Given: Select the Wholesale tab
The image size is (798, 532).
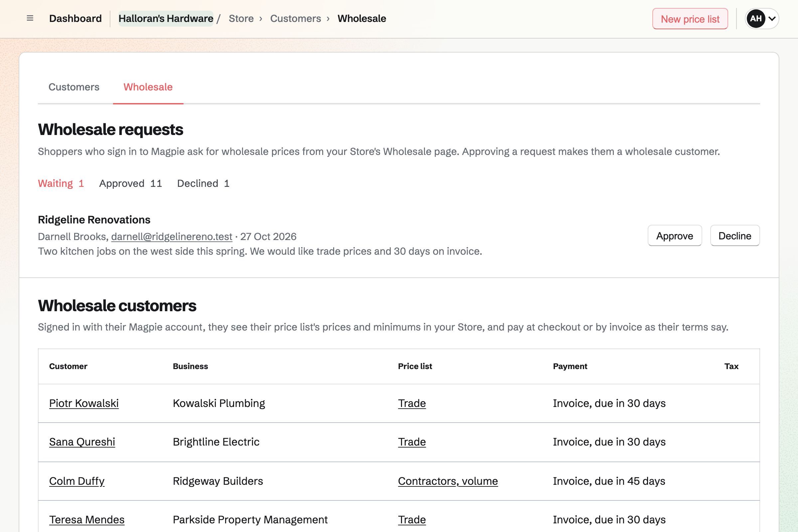Looking at the screenshot, I should (148, 87).
